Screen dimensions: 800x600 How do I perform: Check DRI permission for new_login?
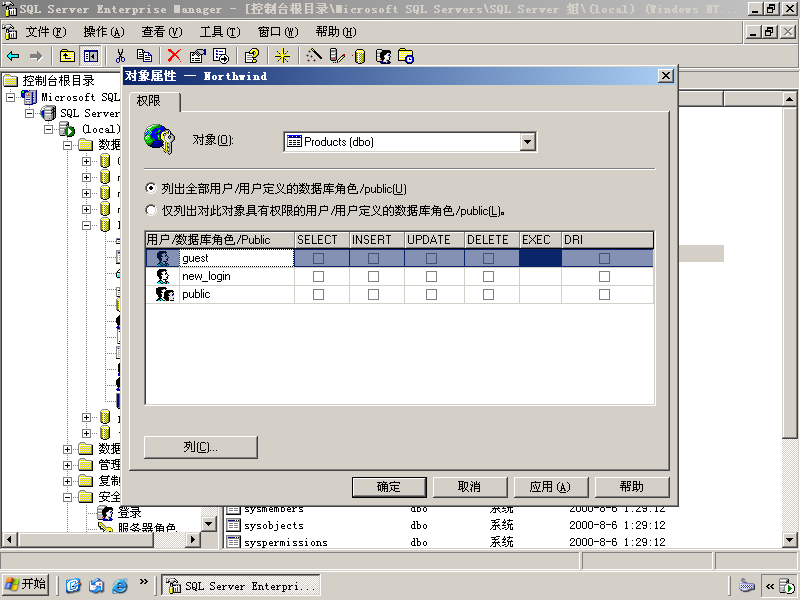point(604,277)
